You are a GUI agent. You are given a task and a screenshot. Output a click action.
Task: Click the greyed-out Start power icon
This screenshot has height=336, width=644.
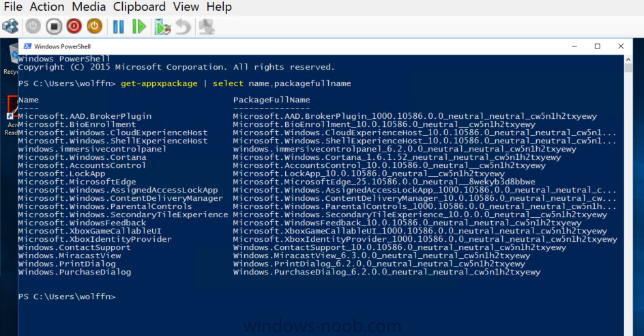pos(33,27)
